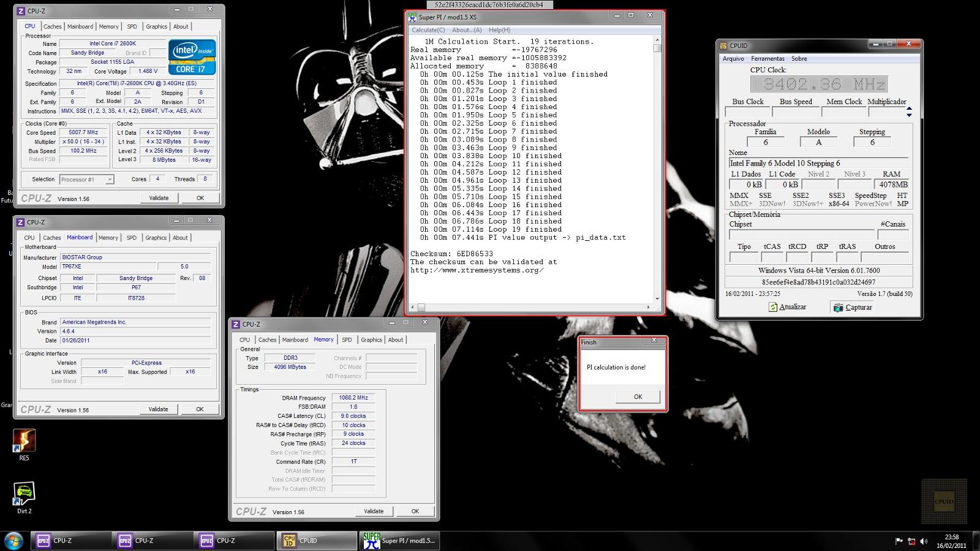Click the Checksum 6ED86533 text line
980x551 pixels.
click(451, 254)
